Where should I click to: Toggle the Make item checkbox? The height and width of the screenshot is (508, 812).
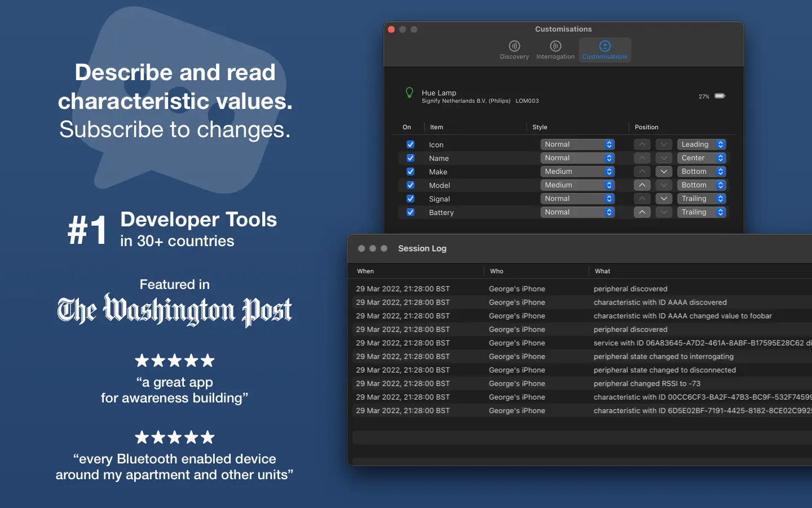[411, 172]
